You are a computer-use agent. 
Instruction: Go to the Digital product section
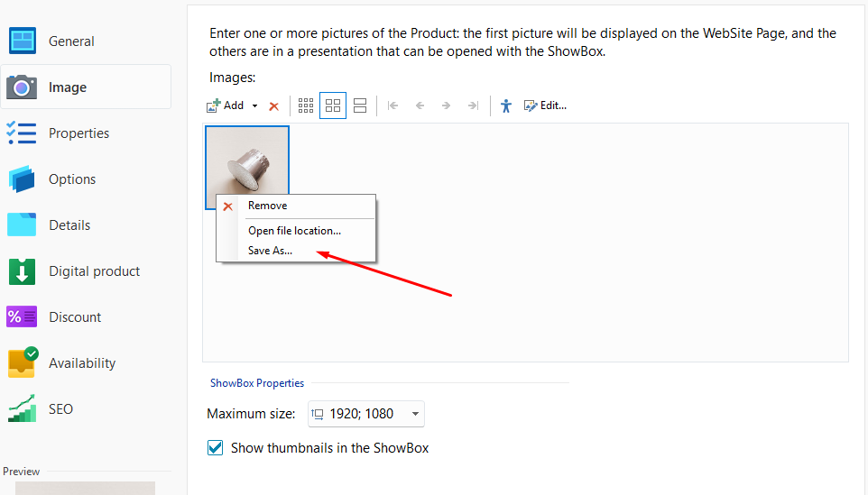pos(94,271)
